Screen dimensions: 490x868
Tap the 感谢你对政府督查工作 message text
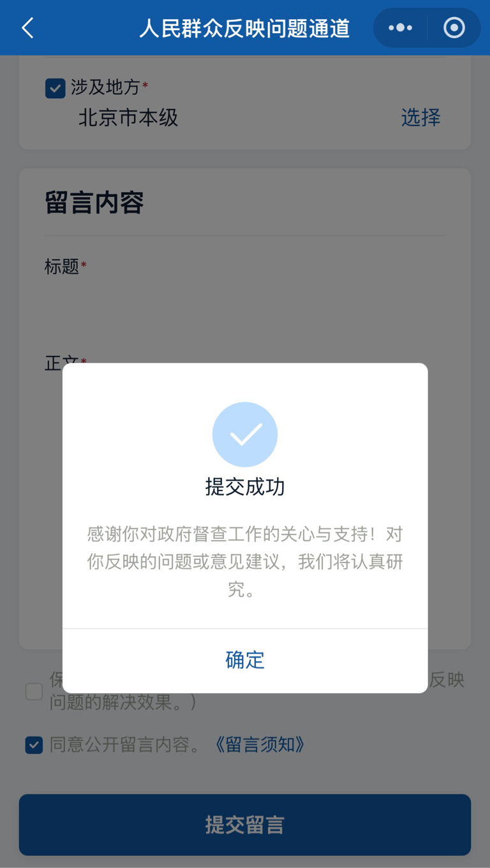click(x=245, y=562)
